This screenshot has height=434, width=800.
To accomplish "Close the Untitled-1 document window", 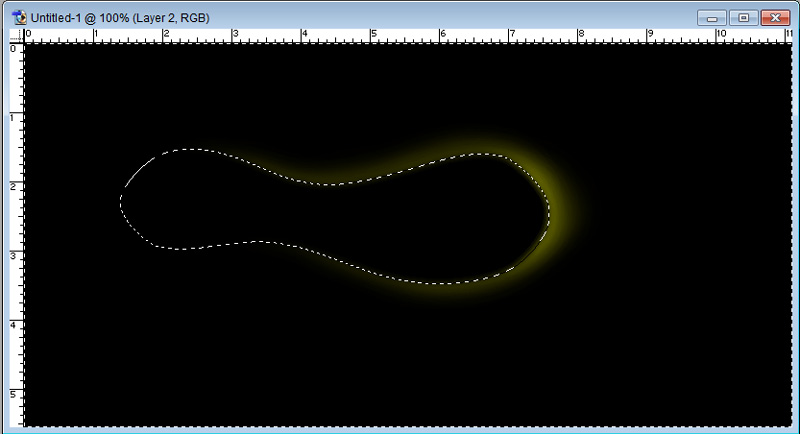I will pyautogui.click(x=775, y=18).
